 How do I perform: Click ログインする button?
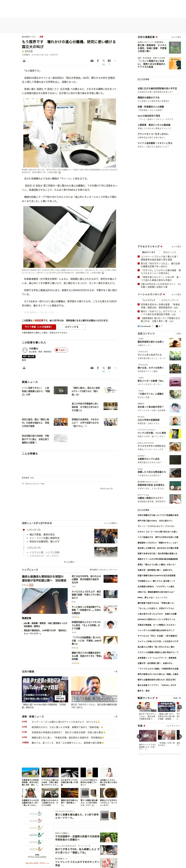tap(72, 327)
